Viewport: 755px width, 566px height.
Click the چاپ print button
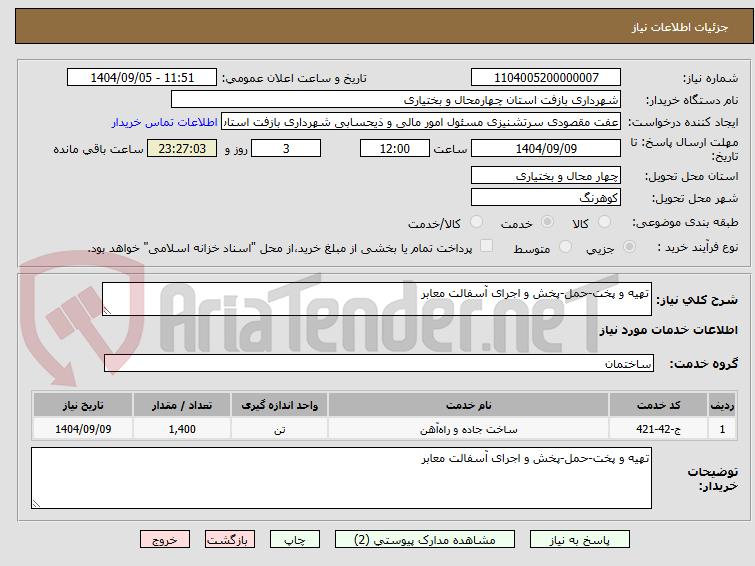[x=295, y=540]
